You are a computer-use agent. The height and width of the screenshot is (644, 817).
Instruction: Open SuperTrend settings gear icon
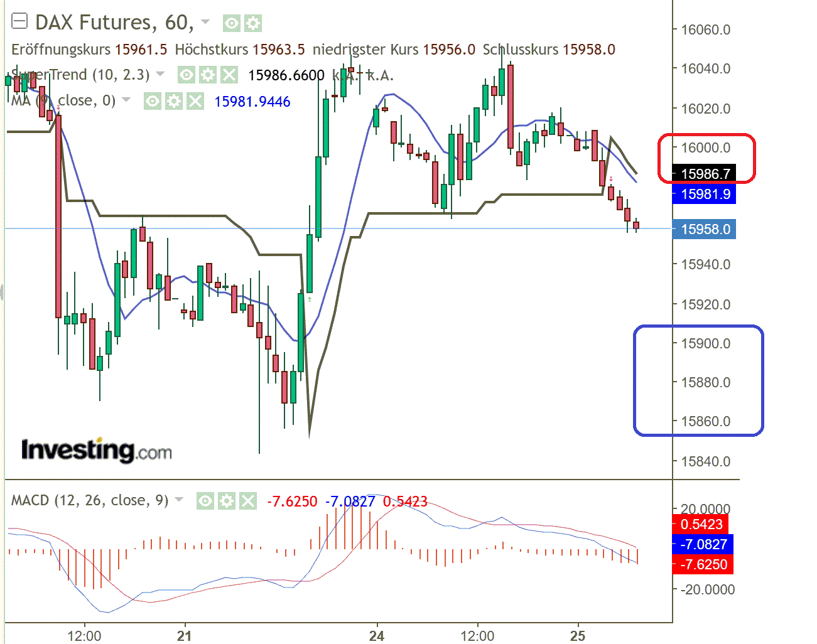[x=207, y=75]
